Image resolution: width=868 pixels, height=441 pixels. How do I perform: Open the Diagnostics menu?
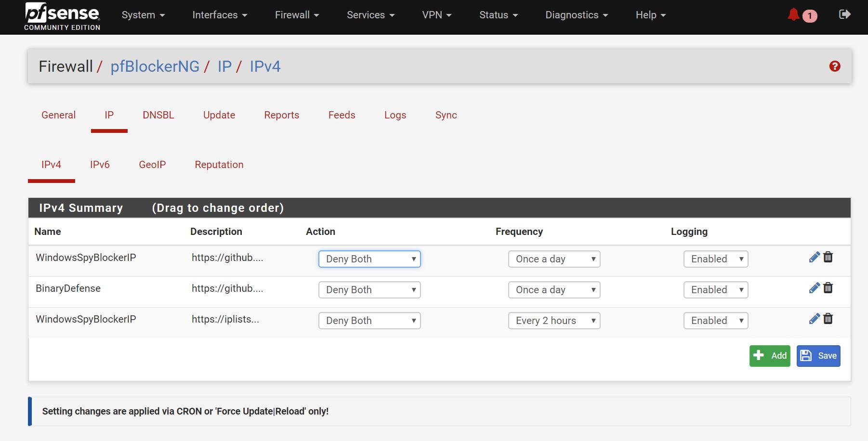point(576,15)
